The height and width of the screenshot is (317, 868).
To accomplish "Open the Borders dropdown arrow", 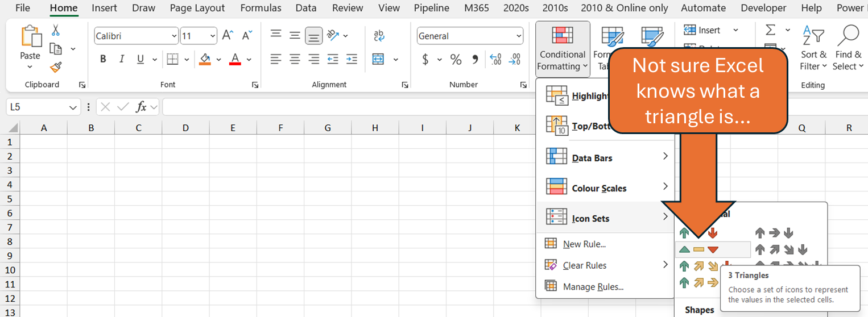I will [x=187, y=59].
